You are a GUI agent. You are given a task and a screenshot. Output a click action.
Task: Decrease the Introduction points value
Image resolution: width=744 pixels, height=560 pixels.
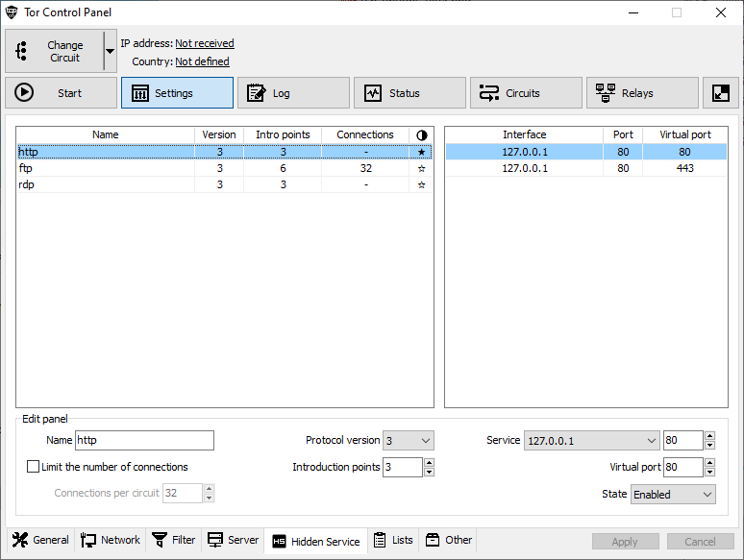(429, 472)
